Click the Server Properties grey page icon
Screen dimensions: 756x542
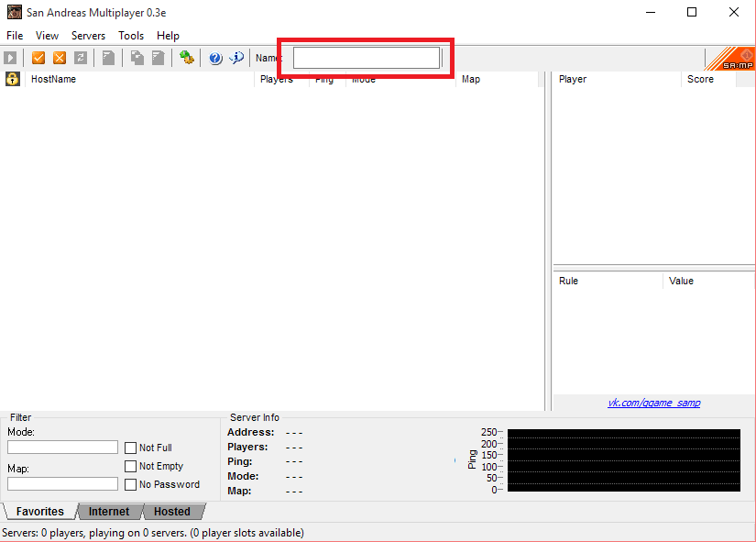coord(159,58)
